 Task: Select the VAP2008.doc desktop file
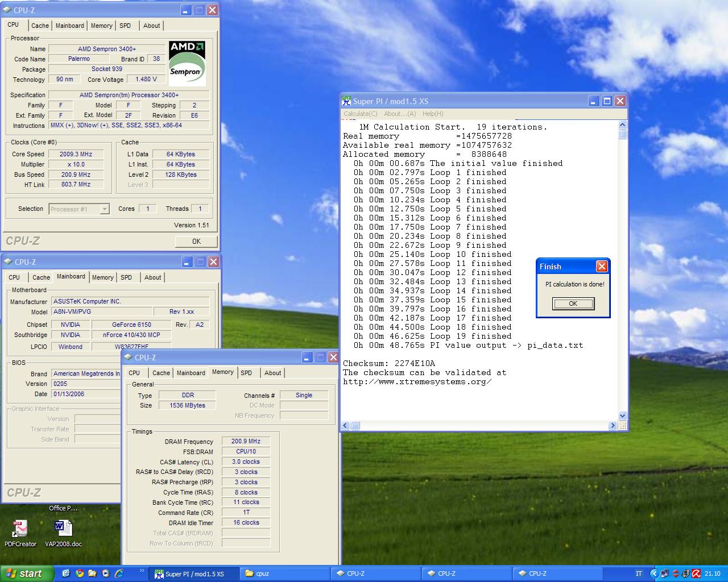tap(63, 533)
